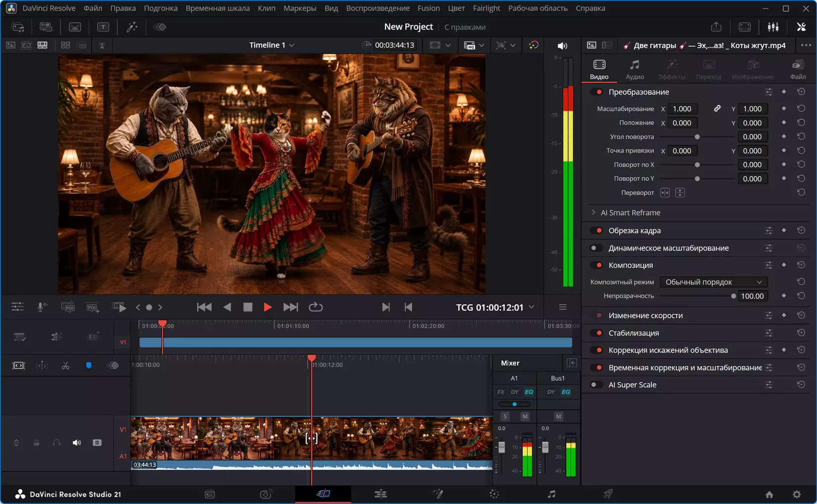Open project settings gear icon
The image size is (817, 504).
point(797,494)
